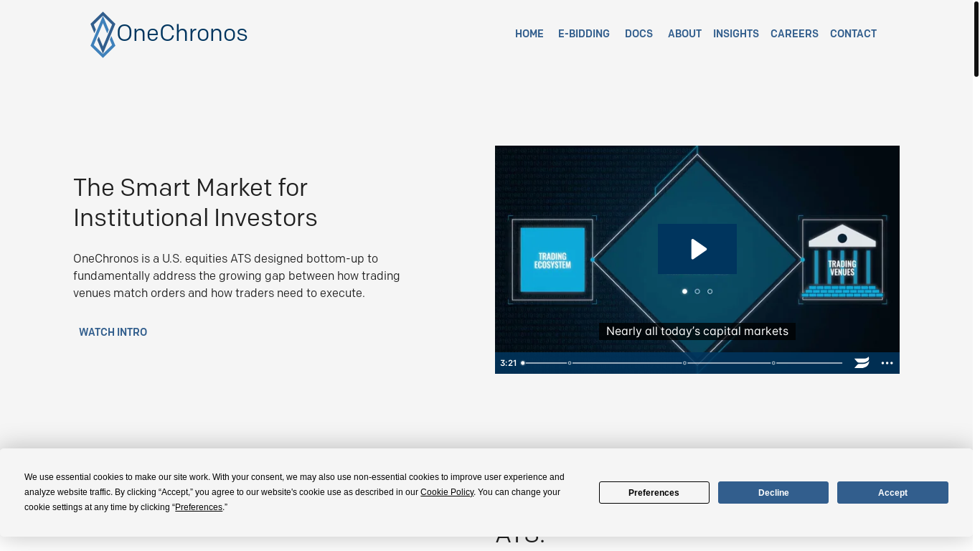Go to the CONTACT page
980x551 pixels.
coord(853,34)
